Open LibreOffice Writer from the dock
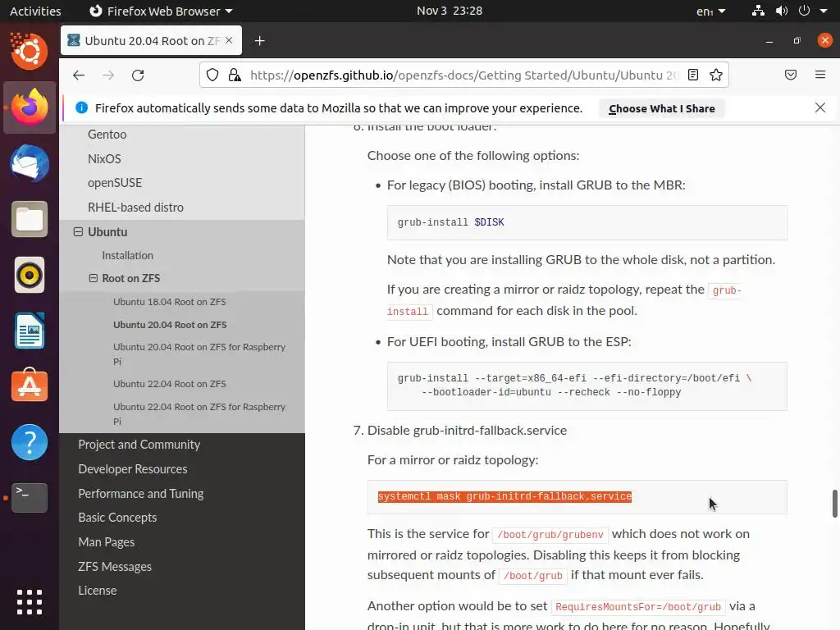Viewport: 840px width, 630px height. click(x=30, y=331)
